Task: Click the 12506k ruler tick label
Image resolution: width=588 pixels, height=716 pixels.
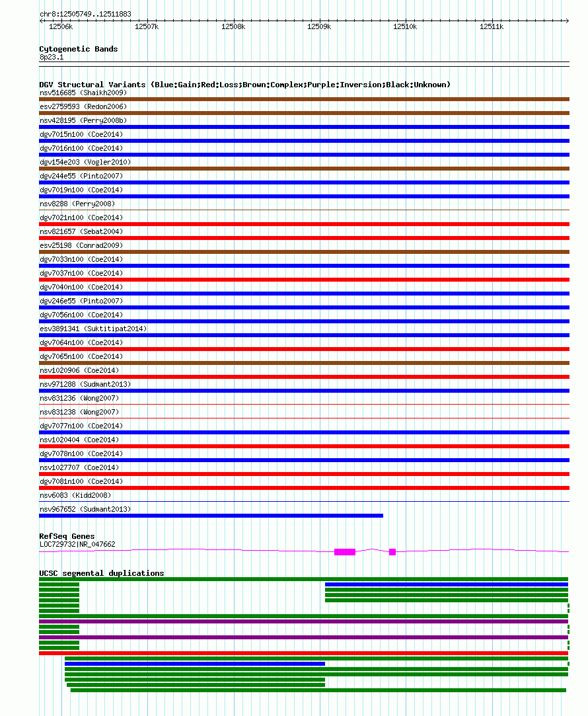Action: coord(61,26)
